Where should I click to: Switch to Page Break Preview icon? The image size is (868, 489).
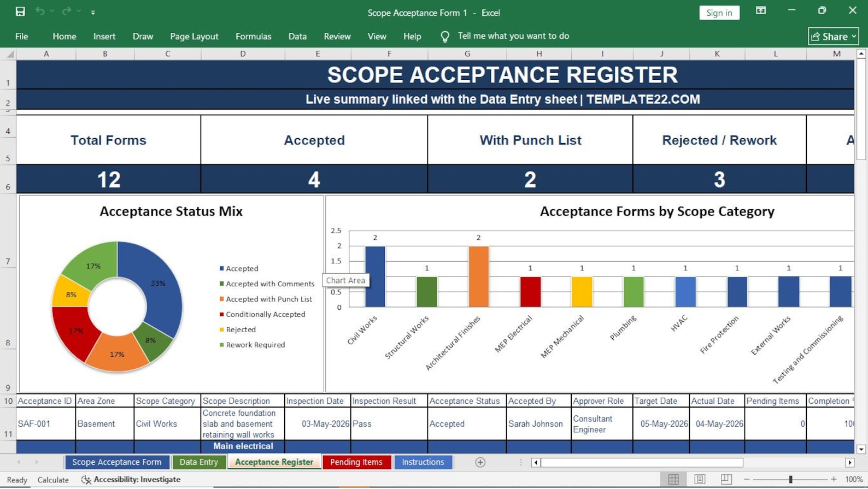point(726,479)
